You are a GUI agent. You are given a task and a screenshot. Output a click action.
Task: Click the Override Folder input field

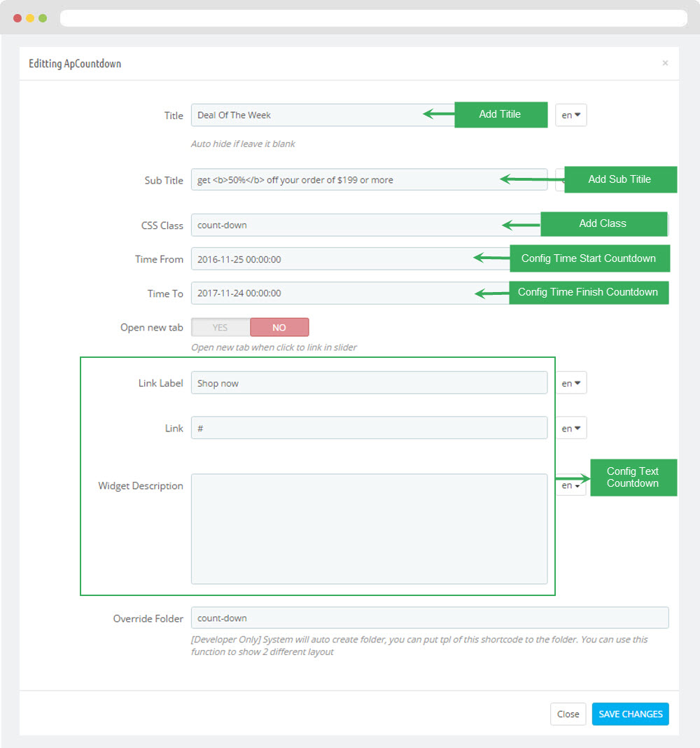pos(430,618)
